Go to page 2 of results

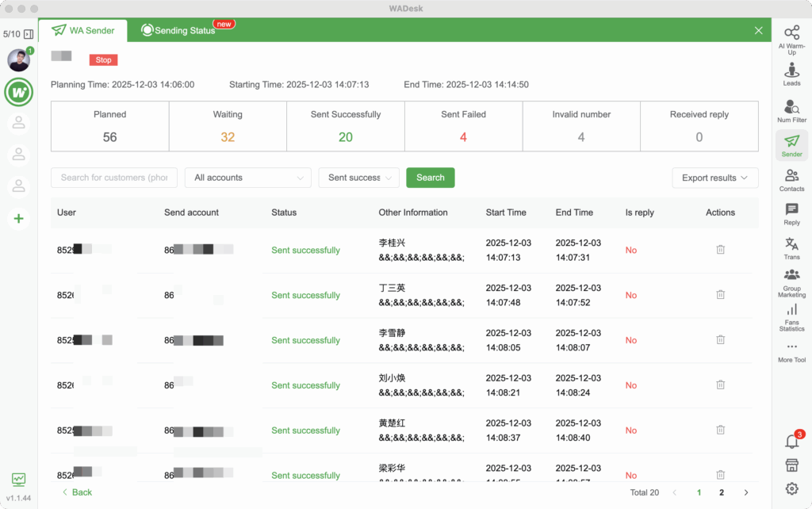[721, 492]
